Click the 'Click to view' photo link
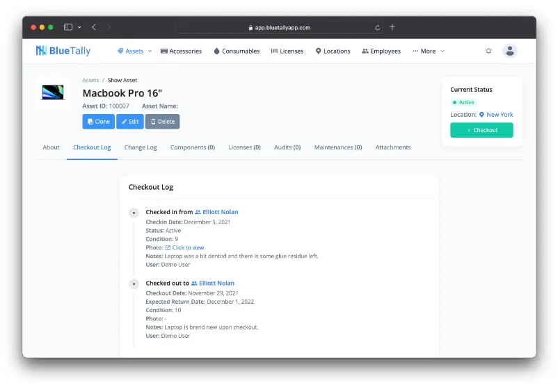The image size is (560, 392). tap(188, 247)
